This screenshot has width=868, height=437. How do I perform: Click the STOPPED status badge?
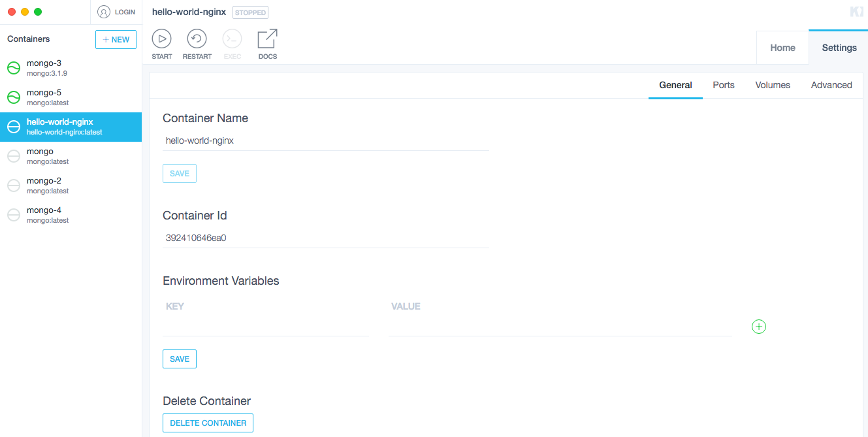point(250,12)
